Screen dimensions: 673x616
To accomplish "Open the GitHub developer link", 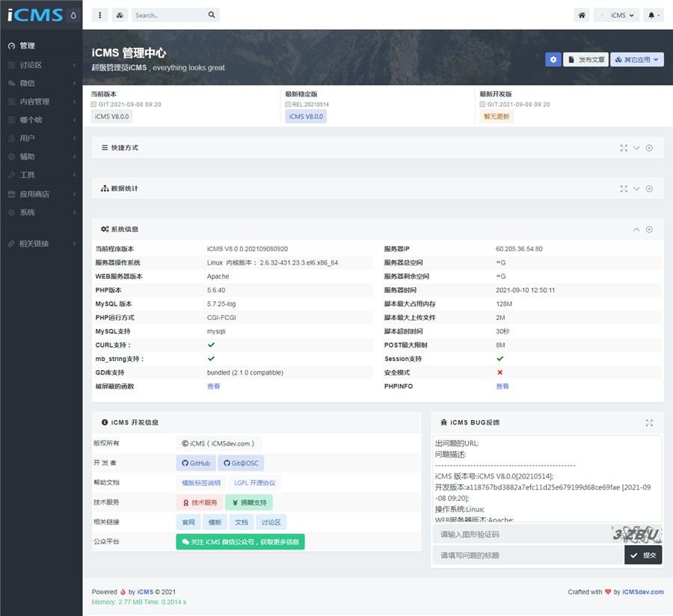I will click(x=196, y=463).
